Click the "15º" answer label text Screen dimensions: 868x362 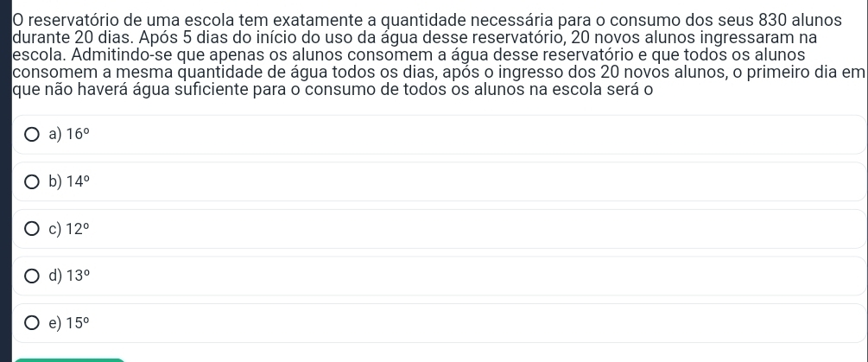click(78, 322)
